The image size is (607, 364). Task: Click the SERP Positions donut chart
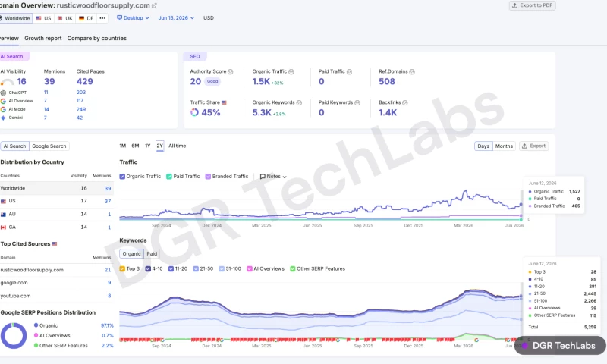click(x=14, y=336)
